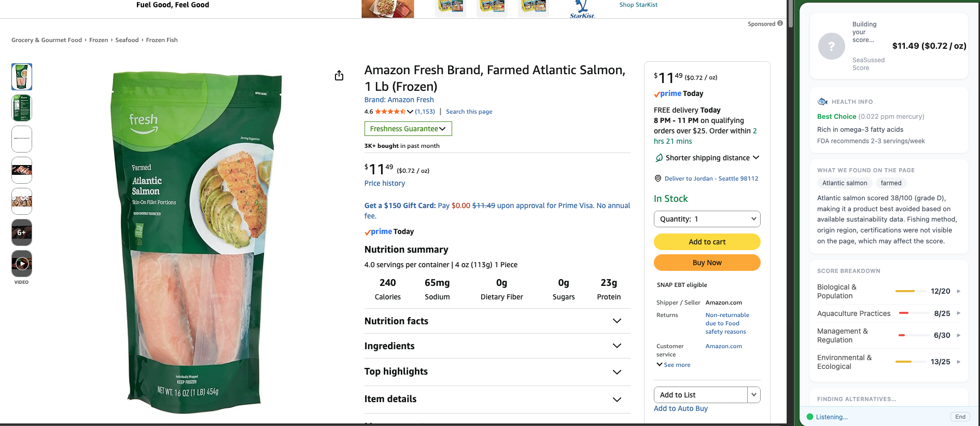Image resolution: width=980 pixels, height=426 pixels.
Task: Click the star rating dropdown chevron
Action: pyautogui.click(x=410, y=112)
